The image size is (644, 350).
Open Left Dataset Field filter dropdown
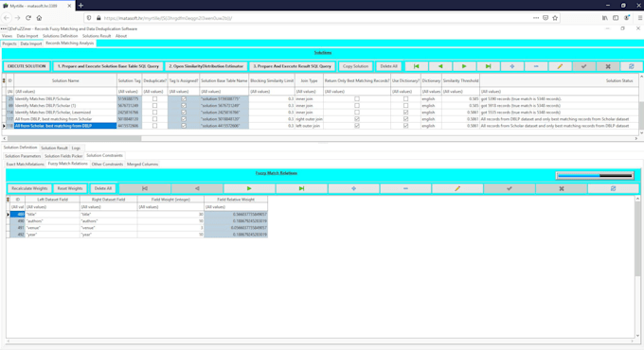coord(53,207)
